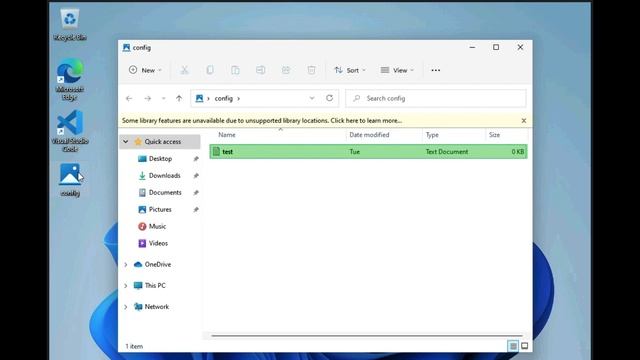Open the New item menu

[x=145, y=70]
